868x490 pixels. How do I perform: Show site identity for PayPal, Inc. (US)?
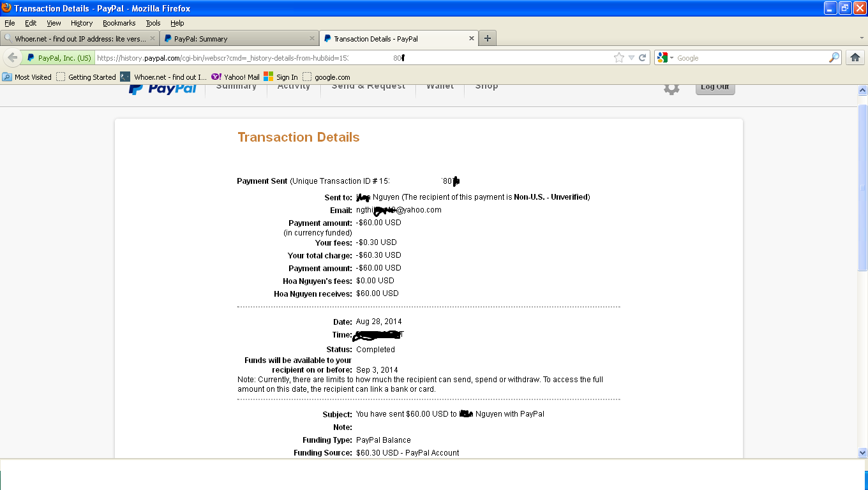(59, 57)
